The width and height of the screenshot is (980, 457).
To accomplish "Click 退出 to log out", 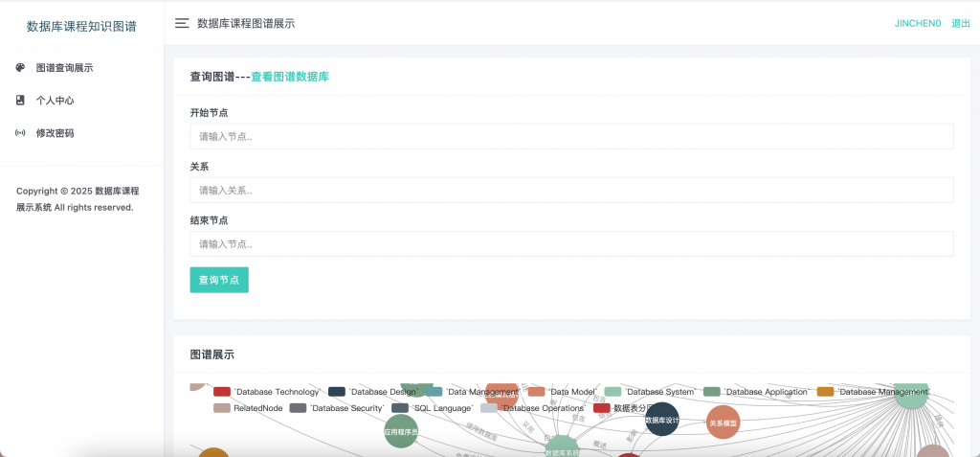I will [x=961, y=24].
